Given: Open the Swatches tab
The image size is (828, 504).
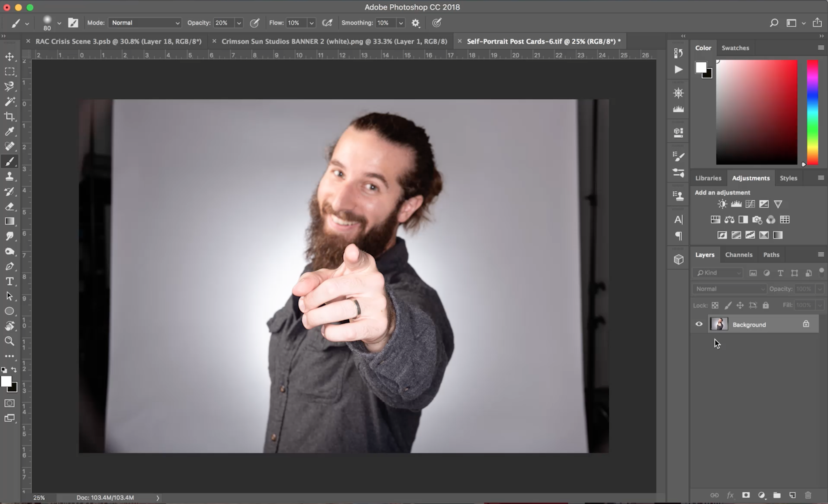Looking at the screenshot, I should (x=735, y=48).
